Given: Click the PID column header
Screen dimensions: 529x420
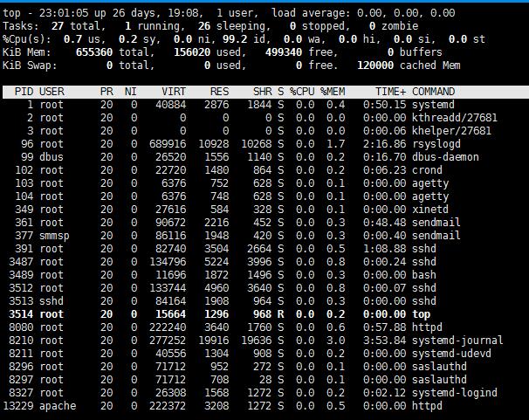Looking at the screenshot, I should pyautogui.click(x=24, y=91).
